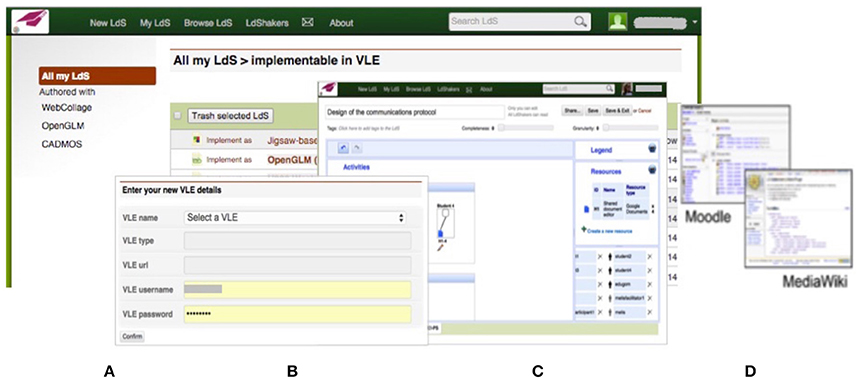This screenshot has width=859, height=380.
Task: Adjust the Completeness slider
Action: [525, 128]
